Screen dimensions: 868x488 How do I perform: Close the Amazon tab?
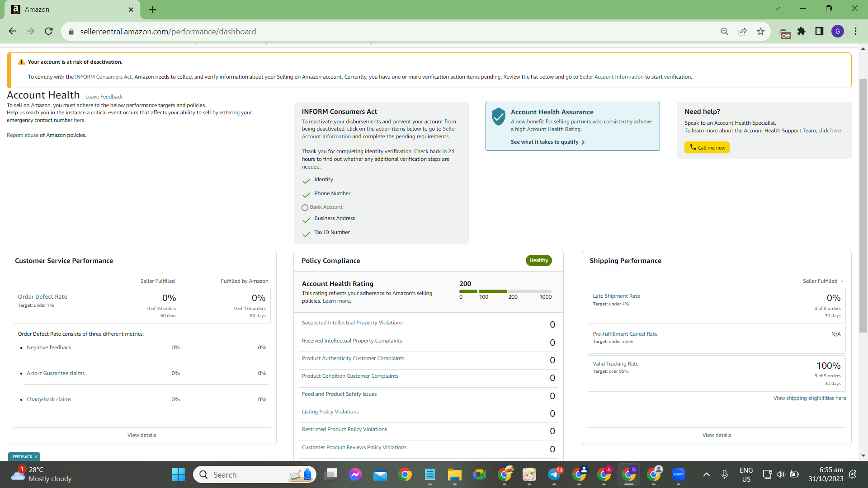tap(131, 9)
